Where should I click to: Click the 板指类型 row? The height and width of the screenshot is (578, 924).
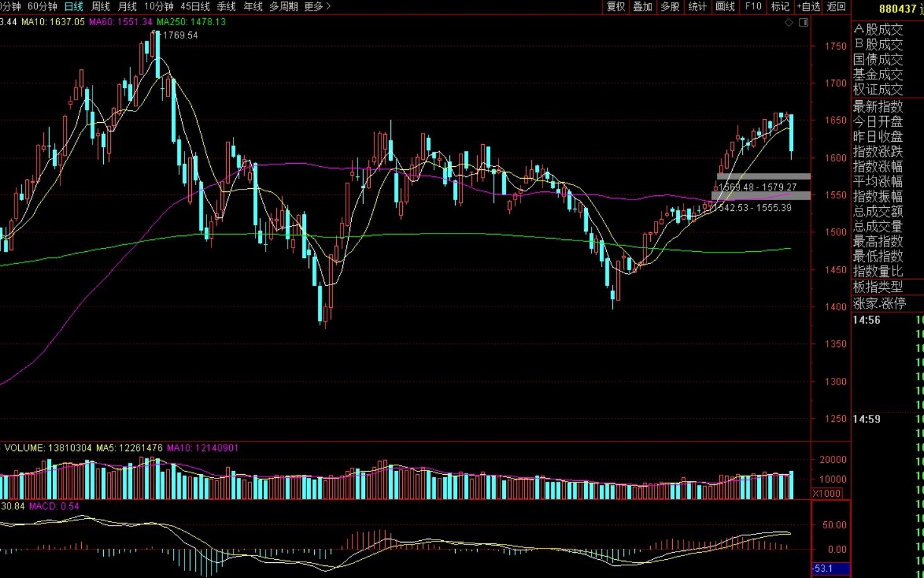878,287
